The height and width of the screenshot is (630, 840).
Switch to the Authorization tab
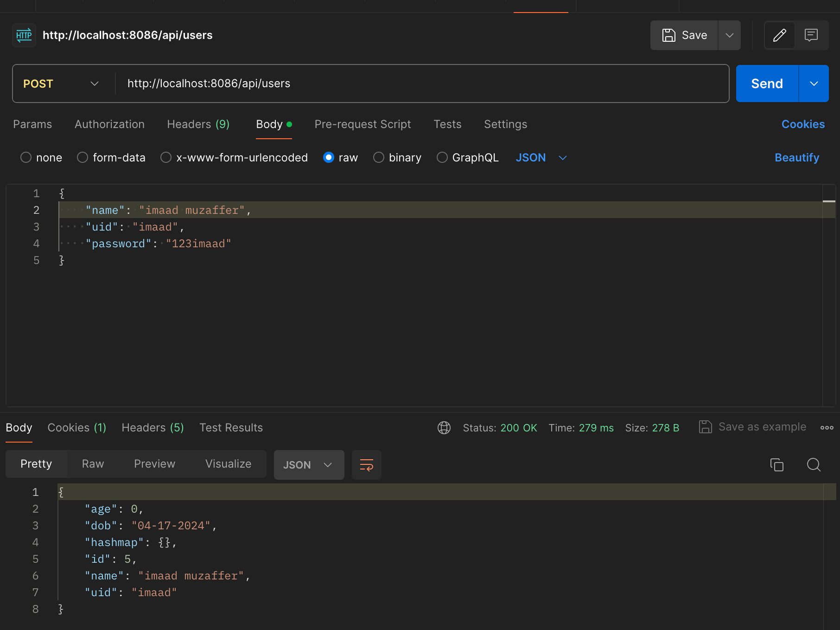coord(110,124)
